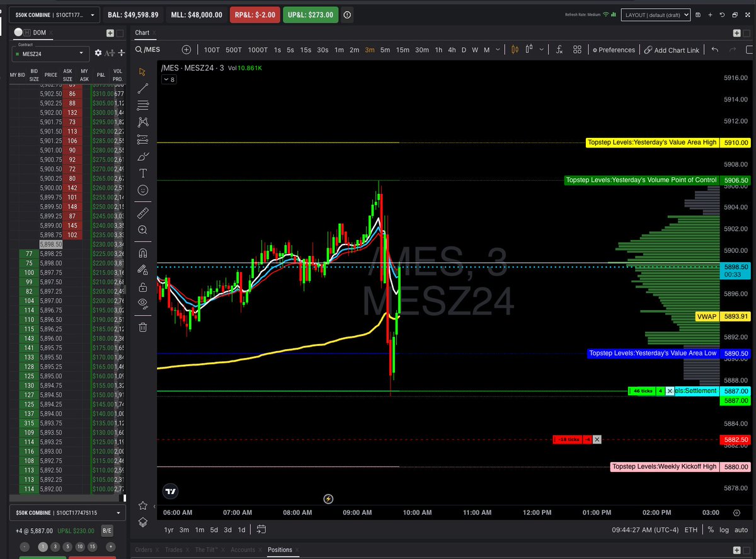Open the emoji icons tool
The image size is (756, 559).
point(143,190)
